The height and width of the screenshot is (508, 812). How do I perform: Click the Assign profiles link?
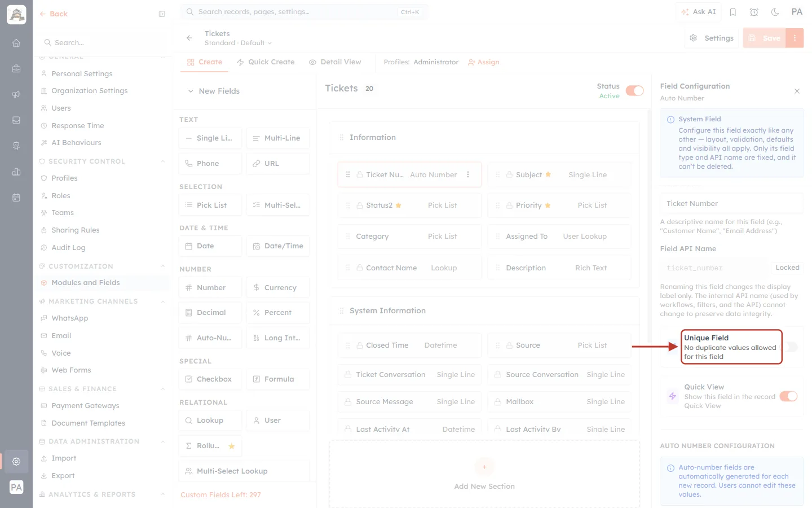484,62
